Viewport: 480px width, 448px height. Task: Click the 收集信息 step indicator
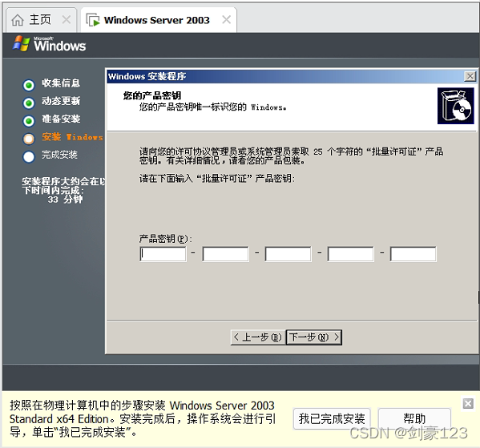(29, 85)
